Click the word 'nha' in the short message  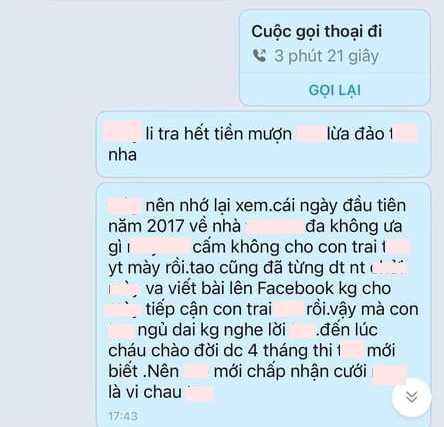coord(122,155)
